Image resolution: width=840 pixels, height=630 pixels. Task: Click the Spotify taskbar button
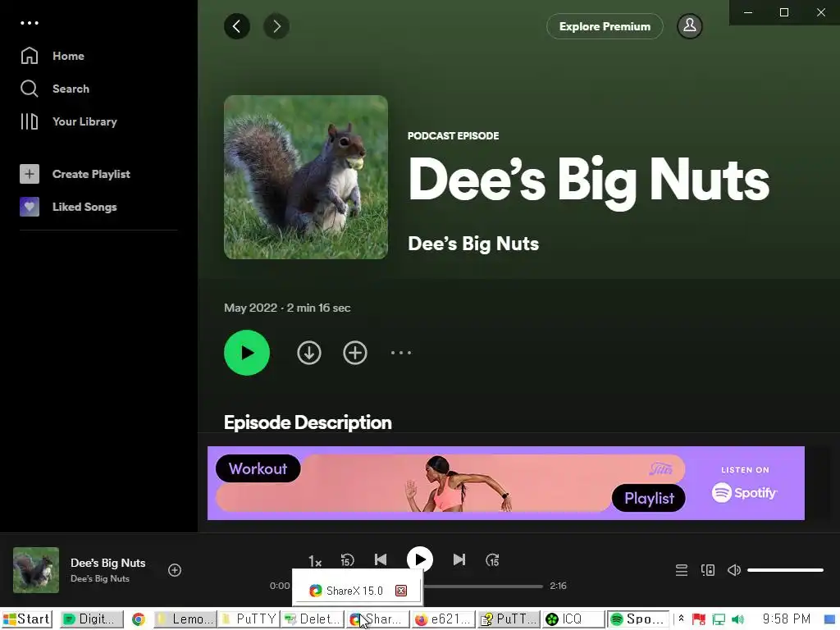pos(638,619)
